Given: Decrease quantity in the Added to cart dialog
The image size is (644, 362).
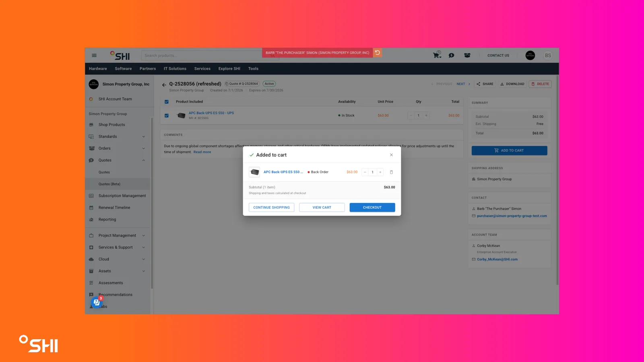Looking at the screenshot, I should (x=365, y=172).
